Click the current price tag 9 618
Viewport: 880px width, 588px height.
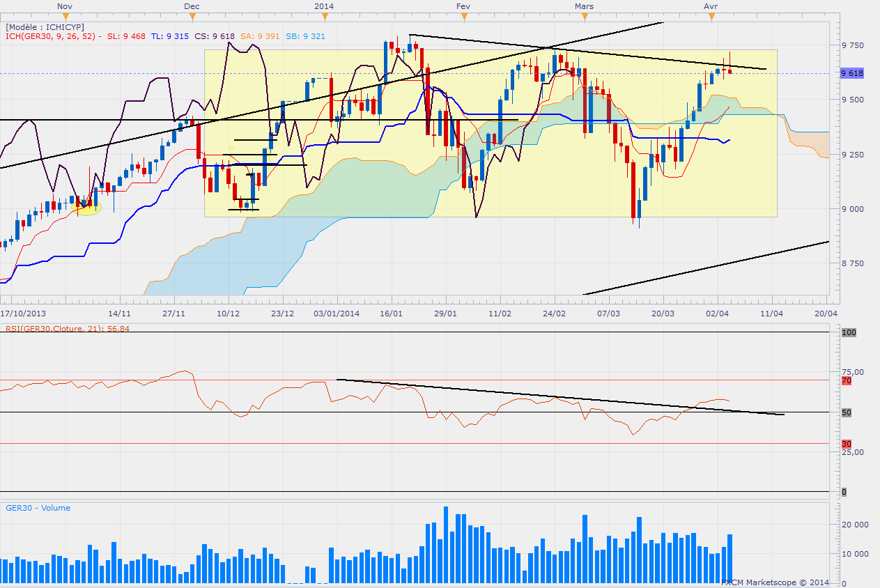pos(853,73)
